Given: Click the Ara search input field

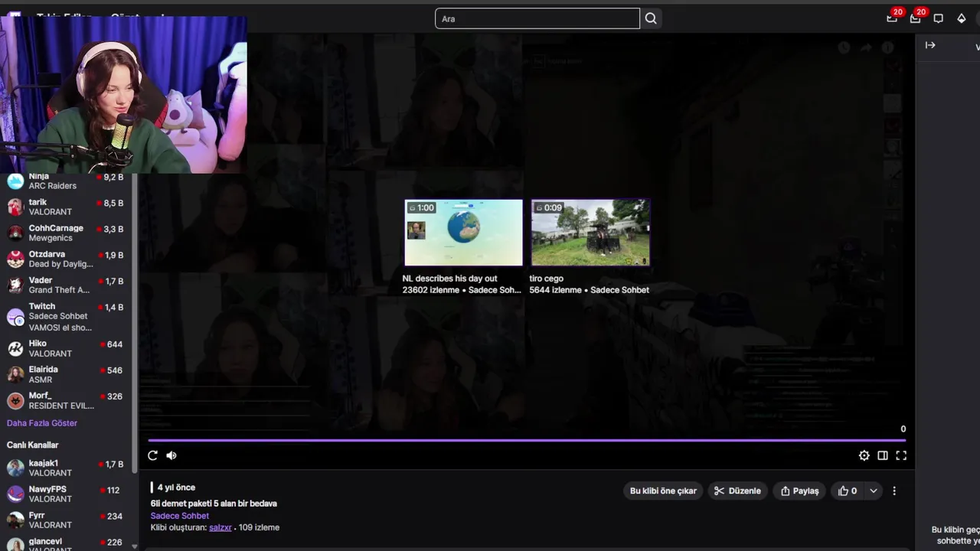Looking at the screenshot, I should [x=537, y=18].
